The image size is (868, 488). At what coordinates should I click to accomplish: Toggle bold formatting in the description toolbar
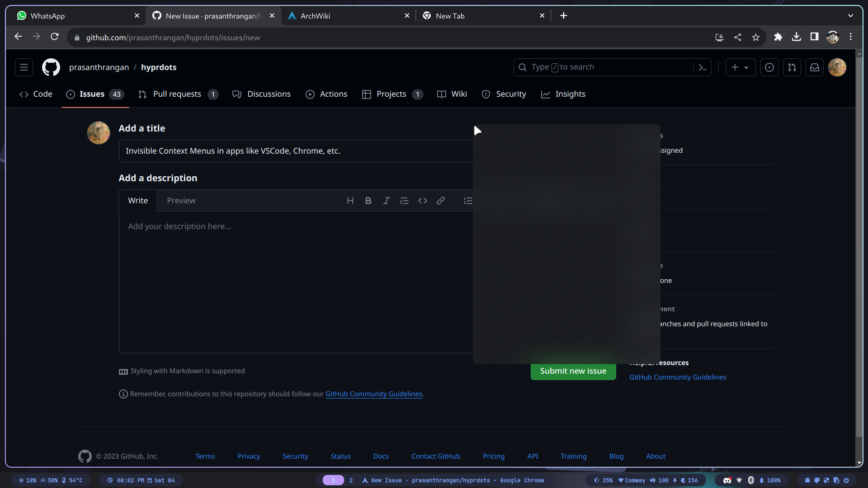(368, 201)
